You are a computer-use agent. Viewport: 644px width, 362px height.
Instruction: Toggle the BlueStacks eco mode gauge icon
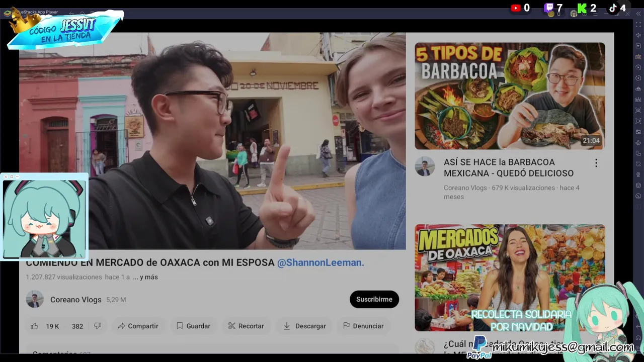click(x=638, y=196)
